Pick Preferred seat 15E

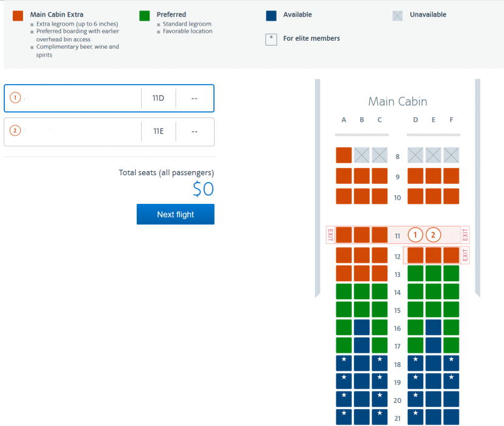point(433,310)
